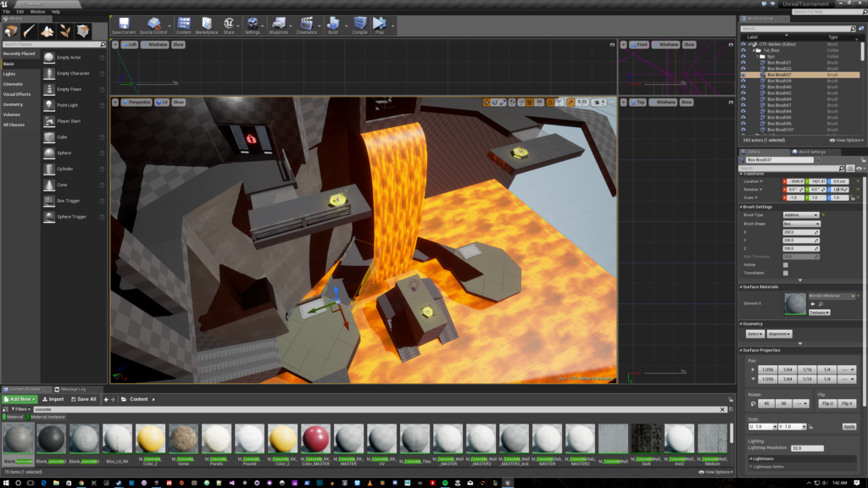Toggle the Material filter chip

pos(14,417)
